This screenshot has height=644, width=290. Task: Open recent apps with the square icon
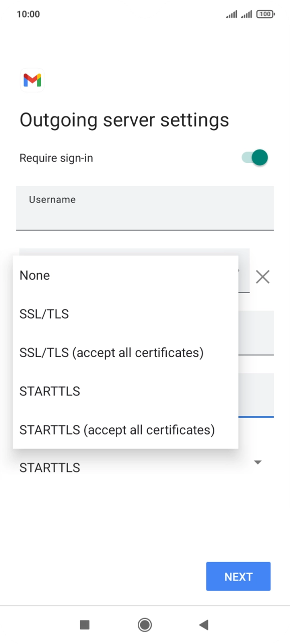coord(85,624)
